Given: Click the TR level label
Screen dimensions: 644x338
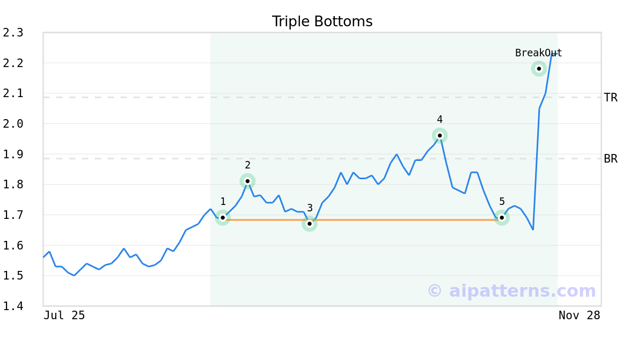Looking at the screenshot, I should tap(610, 98).
